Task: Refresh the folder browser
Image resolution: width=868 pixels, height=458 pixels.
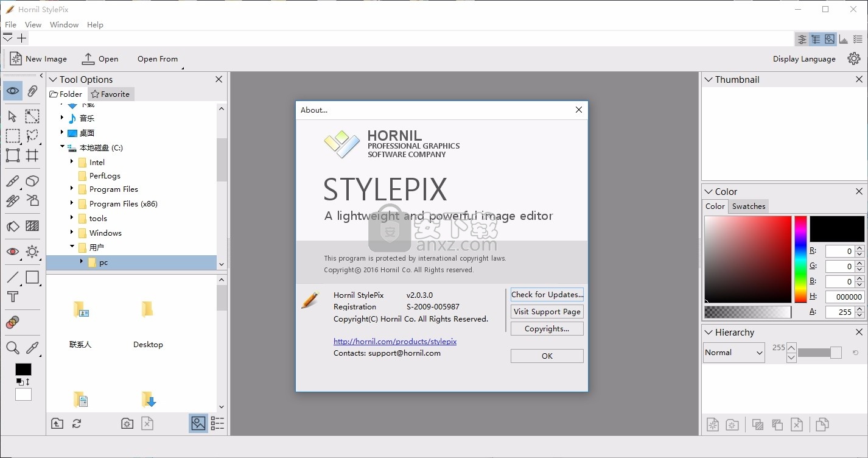Action: click(77, 423)
